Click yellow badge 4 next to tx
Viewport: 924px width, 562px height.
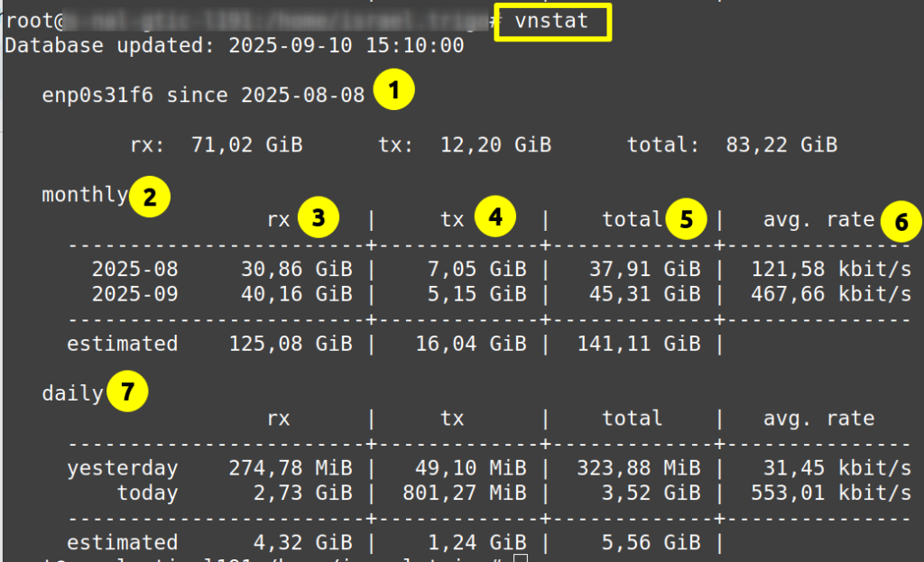(x=496, y=217)
